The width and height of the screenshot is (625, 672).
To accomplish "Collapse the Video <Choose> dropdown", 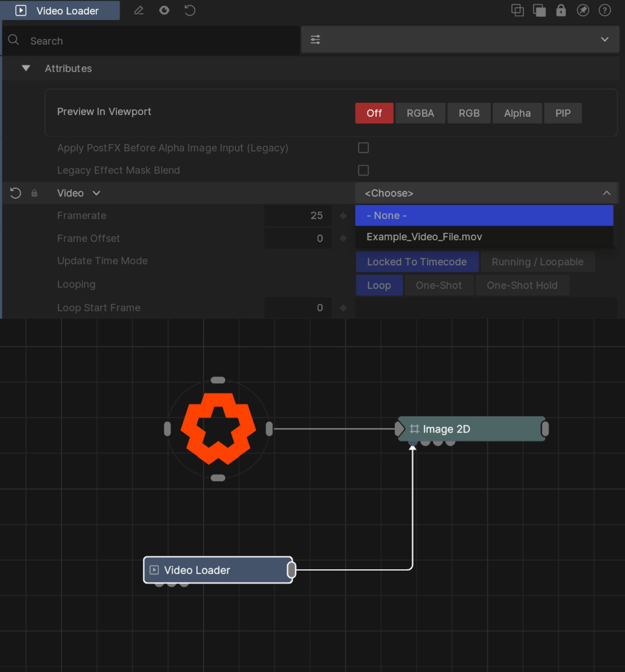I will click(606, 193).
